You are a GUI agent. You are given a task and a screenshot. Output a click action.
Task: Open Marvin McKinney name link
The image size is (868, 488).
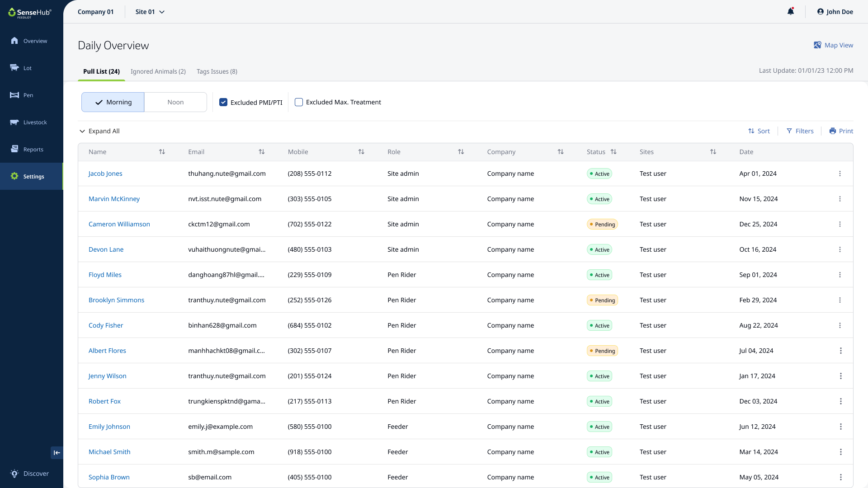[x=114, y=199]
